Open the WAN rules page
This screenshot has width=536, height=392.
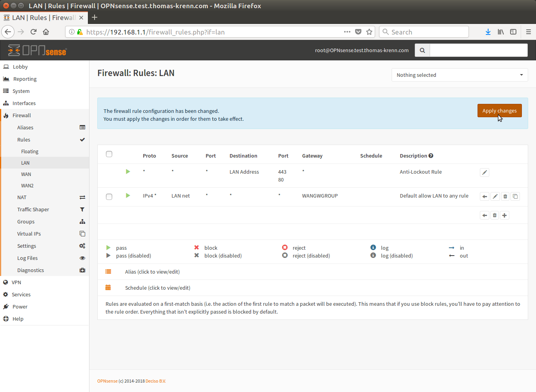(x=26, y=174)
